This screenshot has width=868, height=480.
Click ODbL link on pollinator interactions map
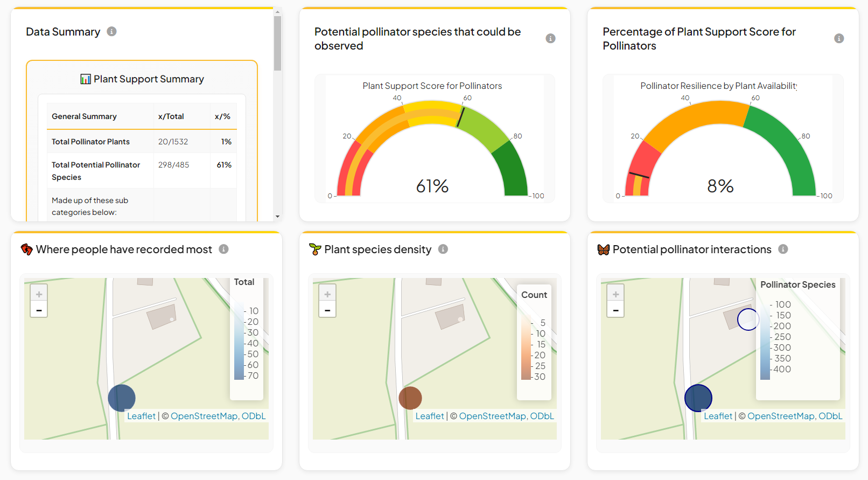(830, 416)
